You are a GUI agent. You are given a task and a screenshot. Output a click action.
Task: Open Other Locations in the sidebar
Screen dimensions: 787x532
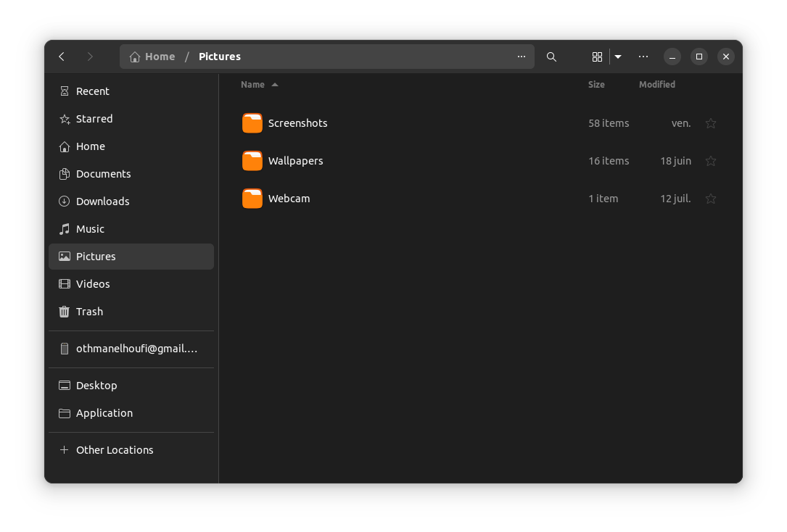[x=115, y=449]
